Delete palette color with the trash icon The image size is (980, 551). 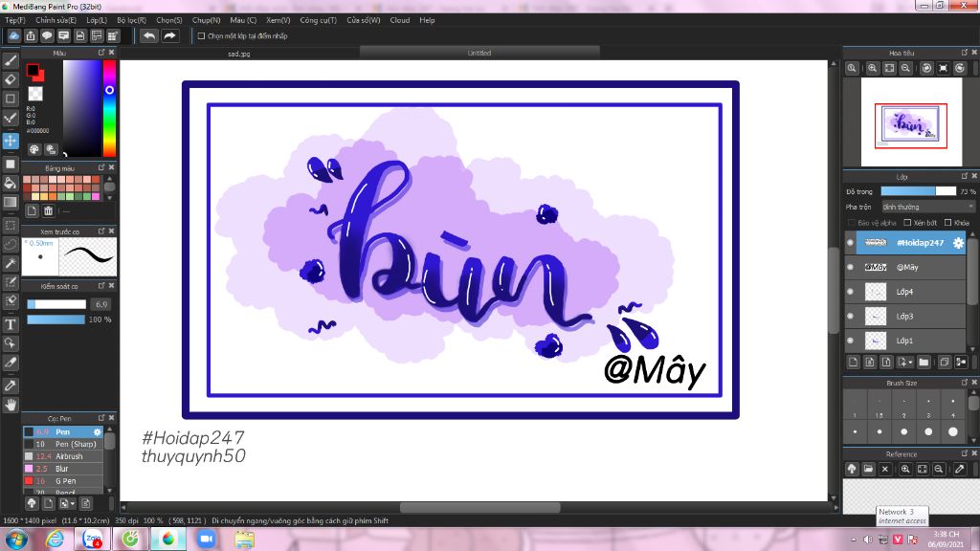tap(48, 211)
